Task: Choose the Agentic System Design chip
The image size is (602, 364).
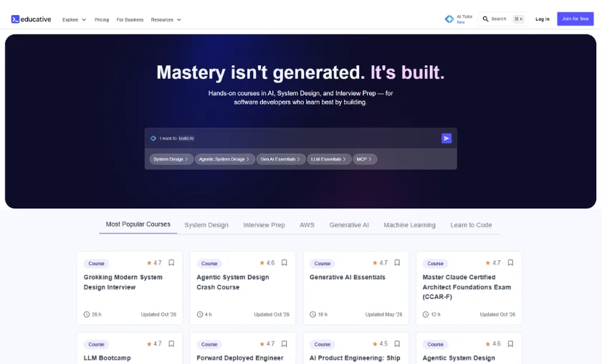Action: (224, 159)
